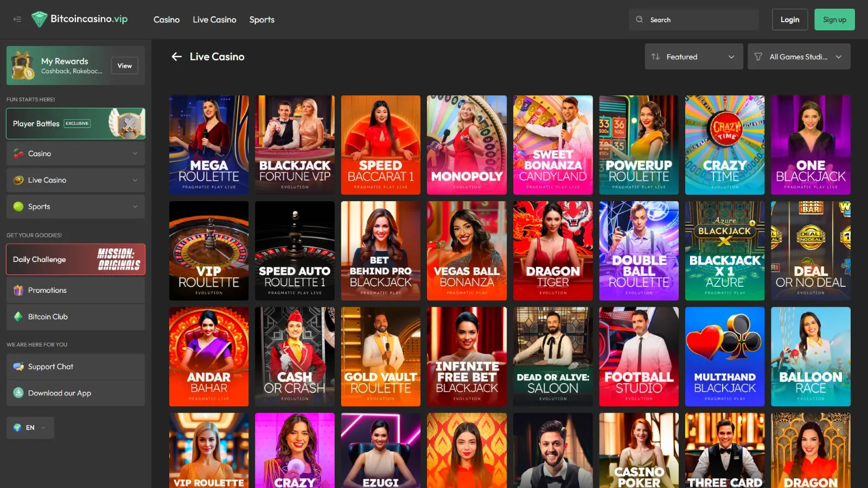Click the magnifier icon in search bar
Viewport: 868px width, 488px height.
pyautogui.click(x=640, y=20)
